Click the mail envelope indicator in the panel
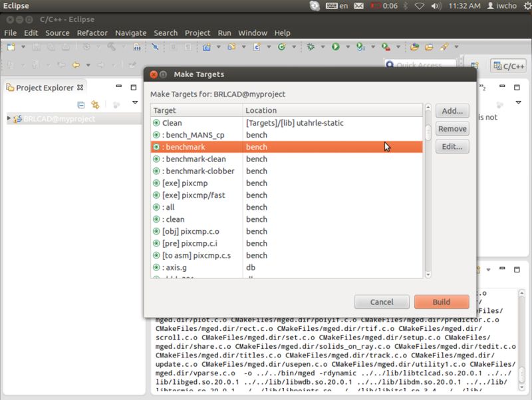The width and height of the screenshot is (532, 400). coord(358,5)
